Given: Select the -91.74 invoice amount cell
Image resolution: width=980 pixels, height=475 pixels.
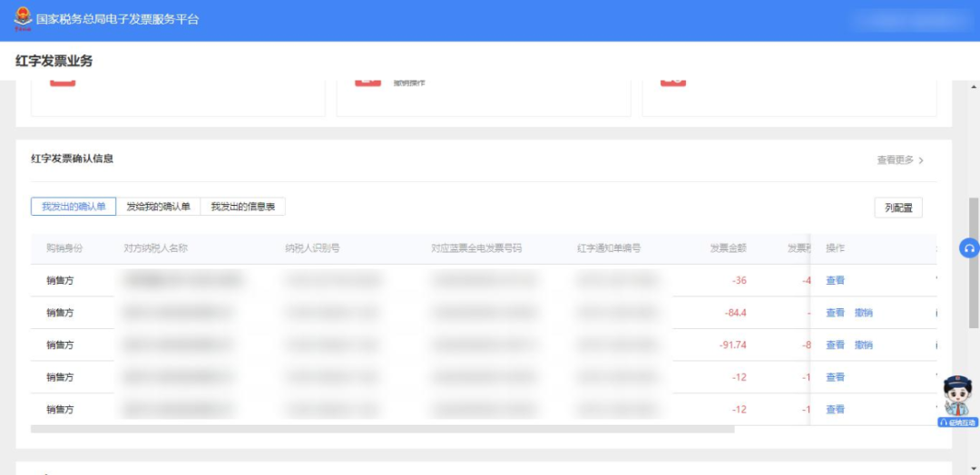Looking at the screenshot, I should [x=733, y=344].
